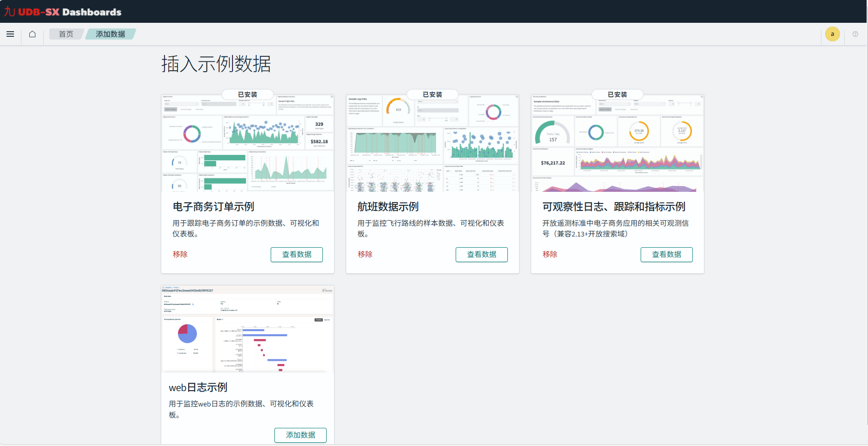View data for 航班数据示例

pyautogui.click(x=481, y=255)
